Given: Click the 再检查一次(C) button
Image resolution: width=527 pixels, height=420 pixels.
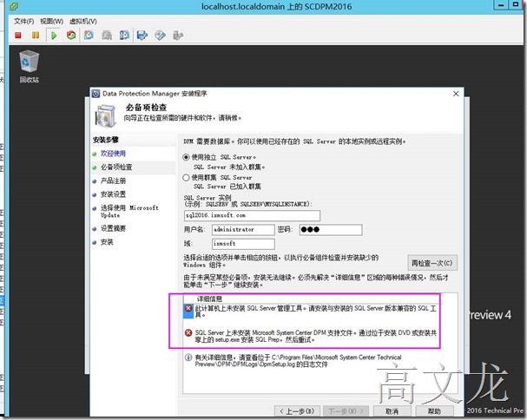Looking at the screenshot, I should (432, 263).
